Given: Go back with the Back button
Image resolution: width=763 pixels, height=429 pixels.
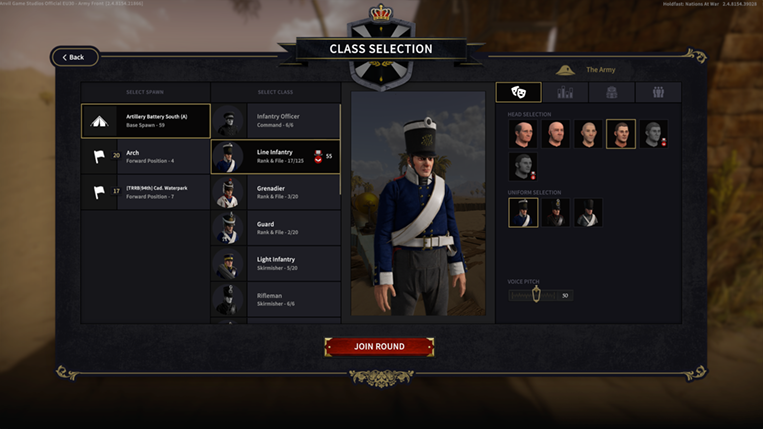Looking at the screenshot, I should (75, 57).
